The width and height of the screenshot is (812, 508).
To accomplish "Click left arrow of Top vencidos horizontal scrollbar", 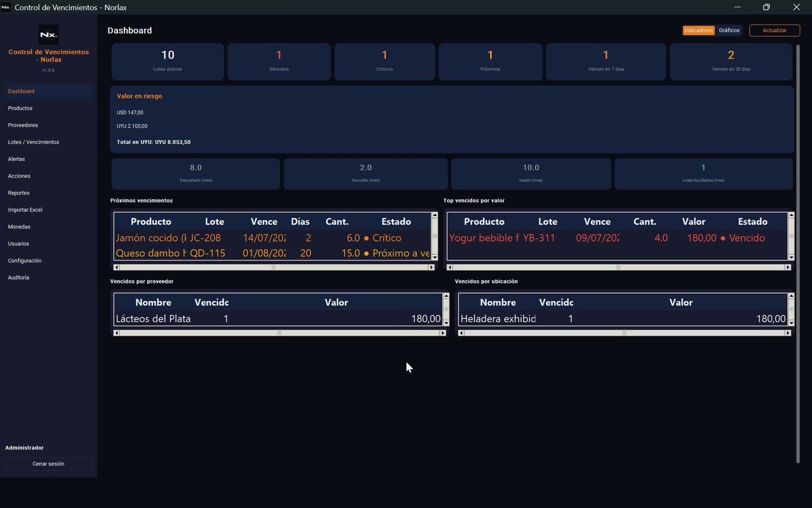I will pos(450,267).
